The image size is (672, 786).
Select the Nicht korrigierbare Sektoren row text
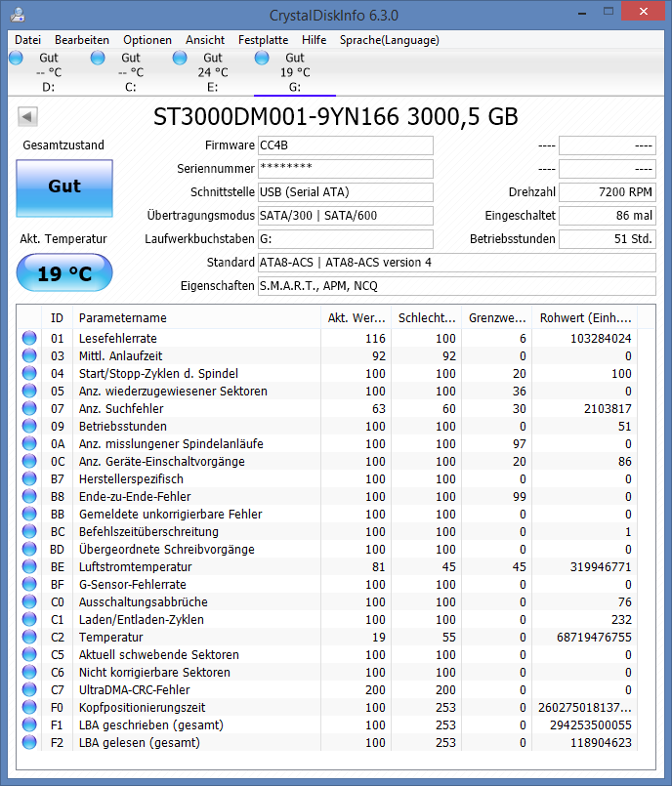(154, 672)
